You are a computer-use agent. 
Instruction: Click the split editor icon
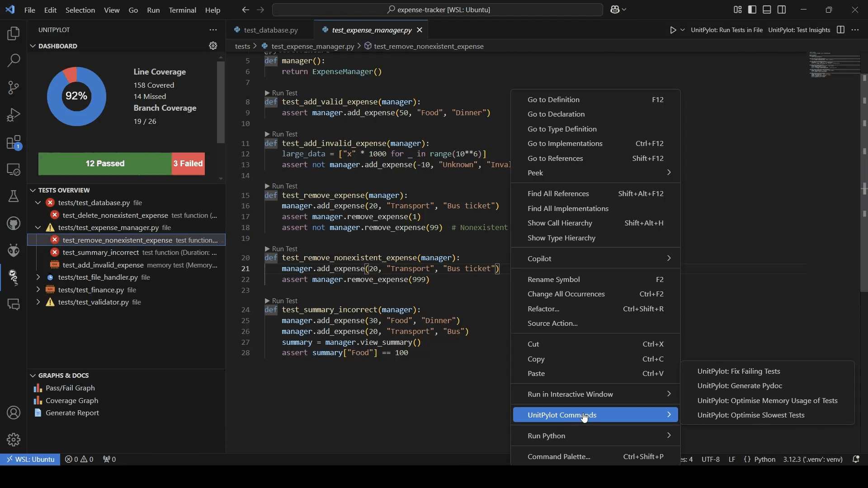pos(840,30)
